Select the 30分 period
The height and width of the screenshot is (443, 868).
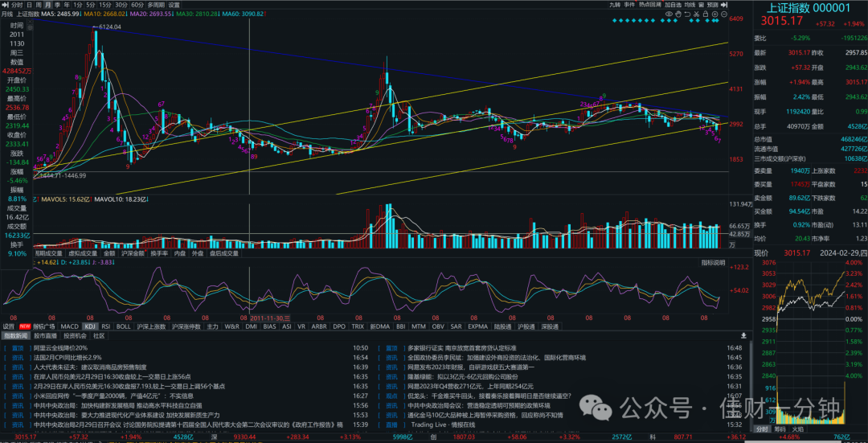pyautogui.click(x=121, y=5)
